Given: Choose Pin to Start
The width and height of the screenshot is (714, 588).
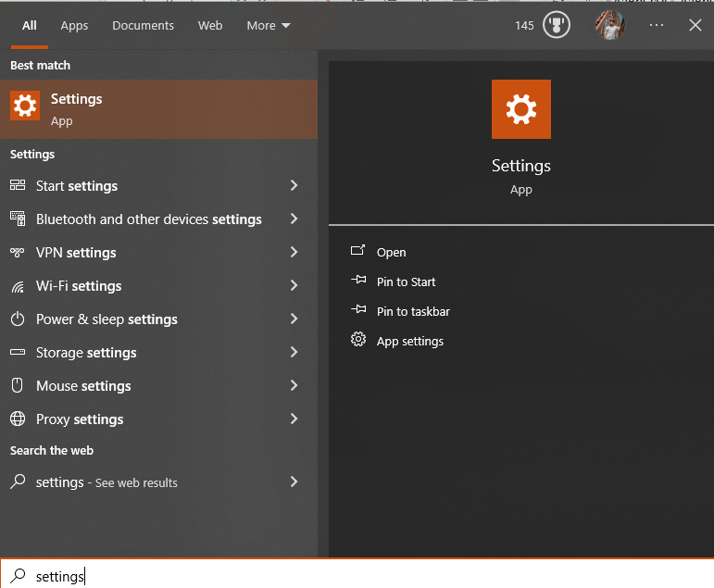Looking at the screenshot, I should point(406,281).
